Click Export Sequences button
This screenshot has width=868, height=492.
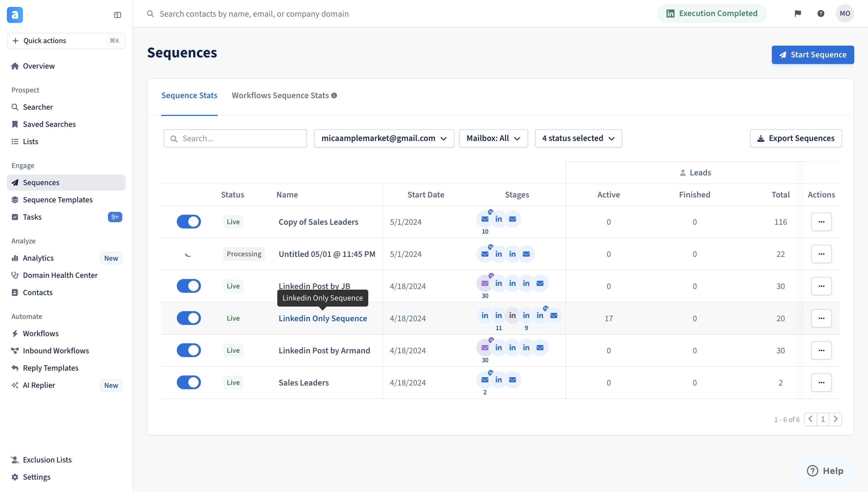pyautogui.click(x=795, y=138)
